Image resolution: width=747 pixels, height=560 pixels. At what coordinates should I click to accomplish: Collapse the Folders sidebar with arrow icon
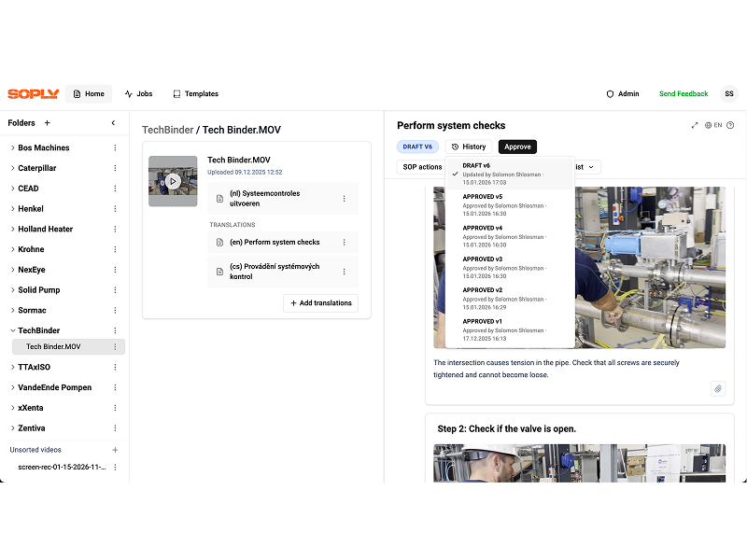pos(113,123)
